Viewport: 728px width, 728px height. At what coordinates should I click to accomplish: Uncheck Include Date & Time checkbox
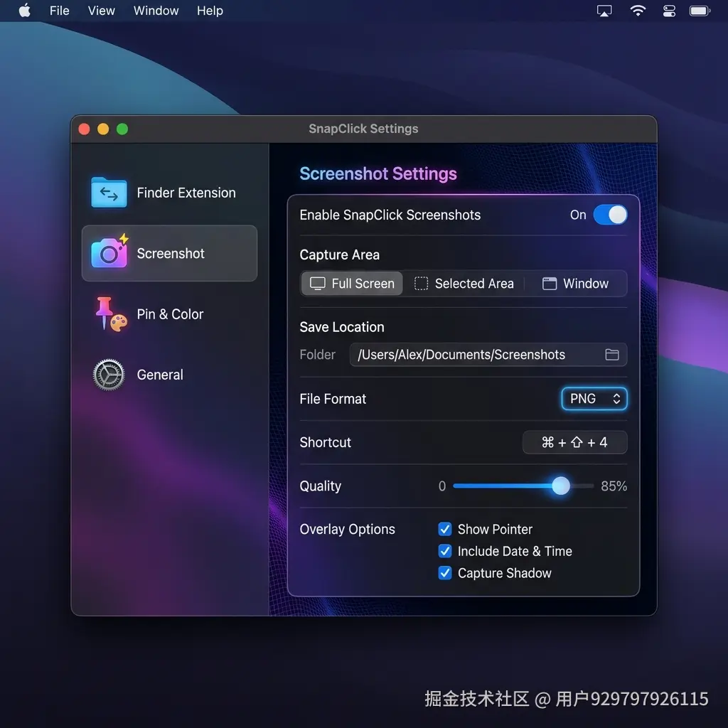click(x=445, y=551)
